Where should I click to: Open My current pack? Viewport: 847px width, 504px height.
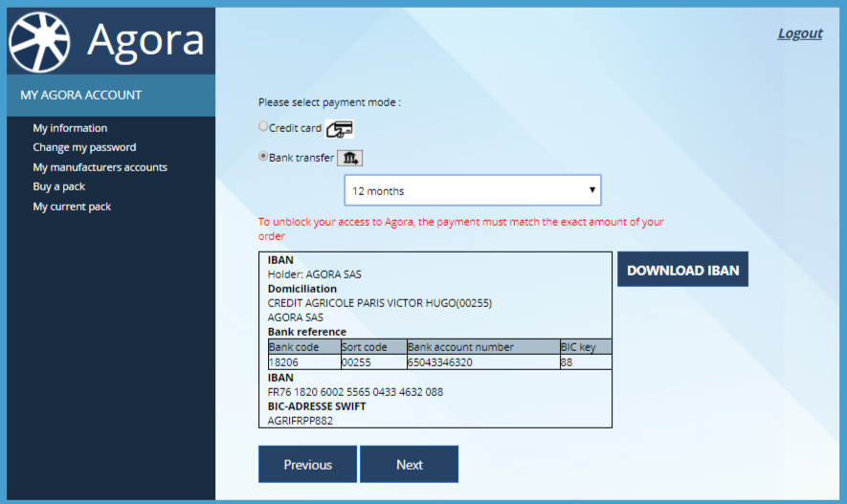point(72,207)
